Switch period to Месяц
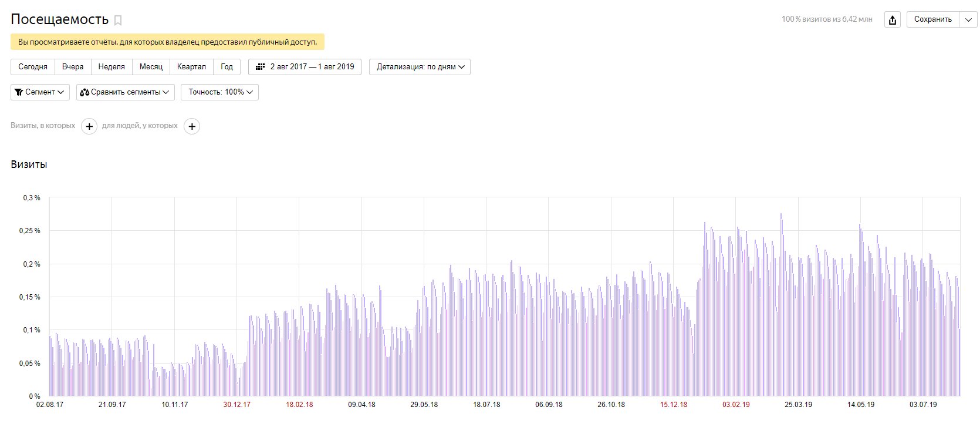Image resolution: width=980 pixels, height=427 pixels. point(151,67)
